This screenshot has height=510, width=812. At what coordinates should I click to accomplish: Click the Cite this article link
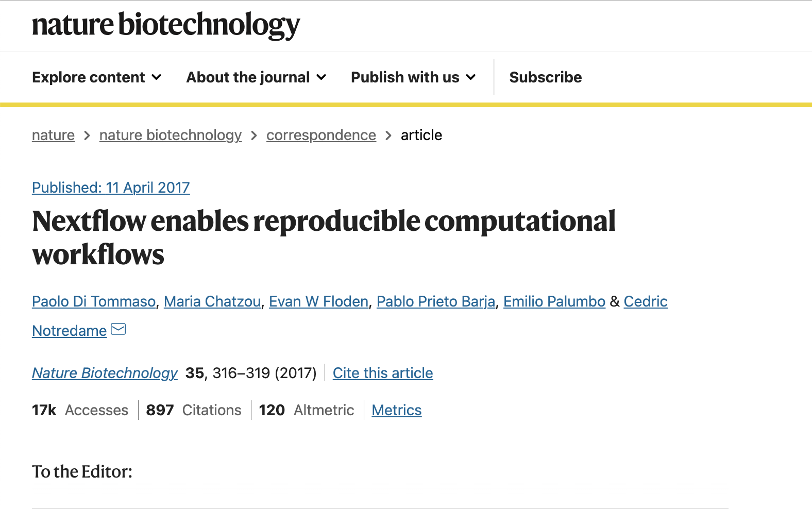[x=383, y=373]
